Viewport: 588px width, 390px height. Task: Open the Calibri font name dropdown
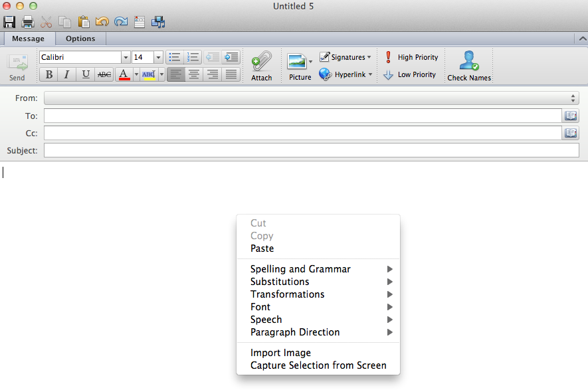[126, 58]
